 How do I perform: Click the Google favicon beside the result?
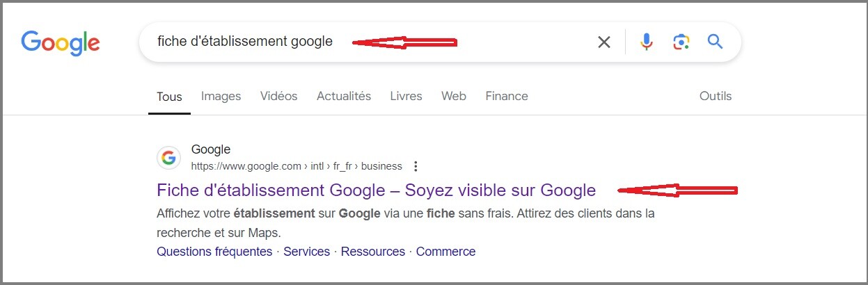168,158
